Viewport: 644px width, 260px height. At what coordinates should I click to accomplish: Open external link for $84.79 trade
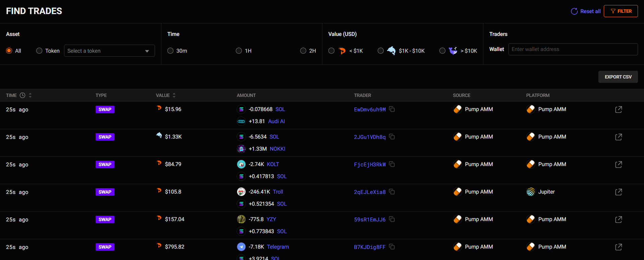[x=619, y=164]
